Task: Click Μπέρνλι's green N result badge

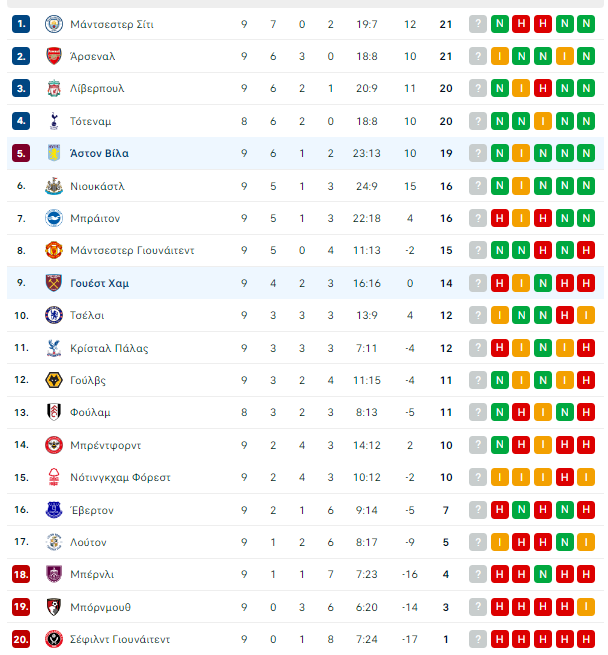Action: click(x=543, y=574)
